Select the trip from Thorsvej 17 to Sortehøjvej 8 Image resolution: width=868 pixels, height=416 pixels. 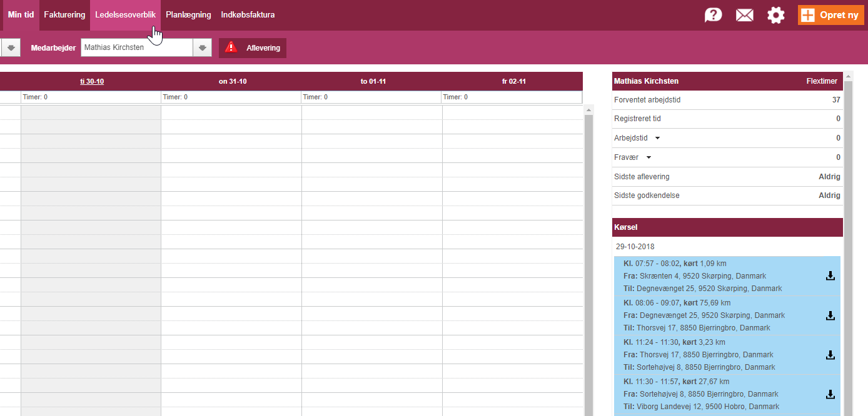pyautogui.click(x=727, y=355)
